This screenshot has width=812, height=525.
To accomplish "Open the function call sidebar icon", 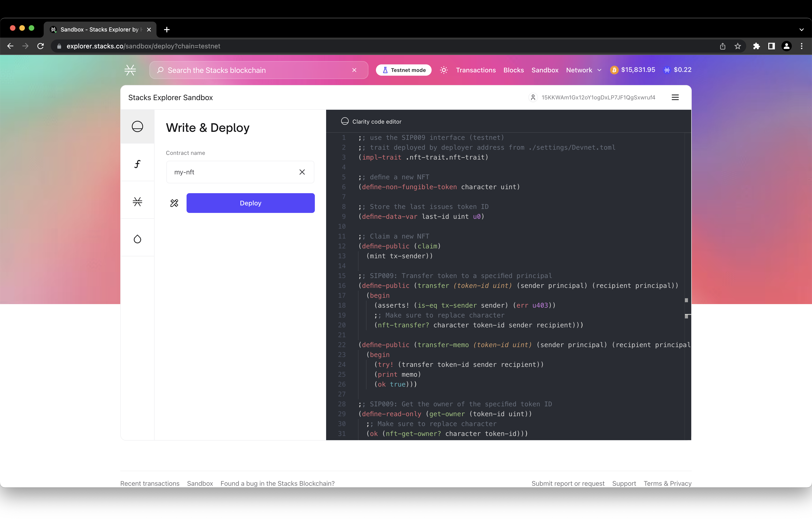I will tap(137, 164).
